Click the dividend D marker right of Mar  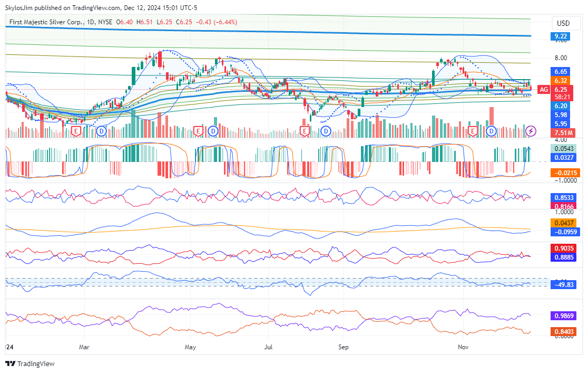101,130
